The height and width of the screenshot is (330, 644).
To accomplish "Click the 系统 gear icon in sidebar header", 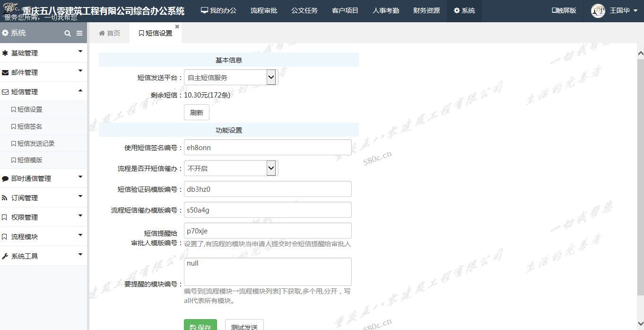I will [x=5, y=33].
